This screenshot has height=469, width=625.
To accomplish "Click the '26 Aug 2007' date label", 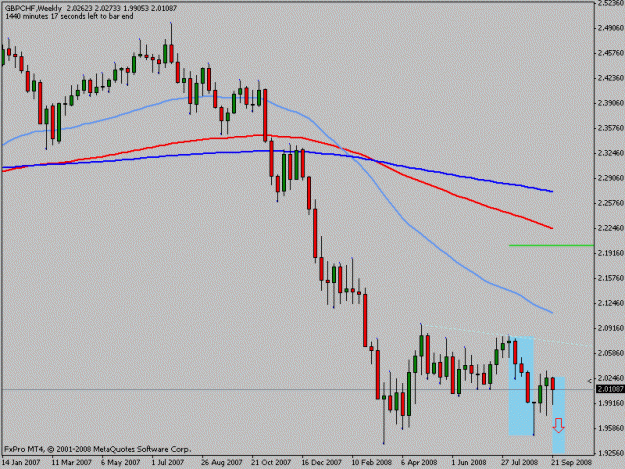I will [222, 463].
